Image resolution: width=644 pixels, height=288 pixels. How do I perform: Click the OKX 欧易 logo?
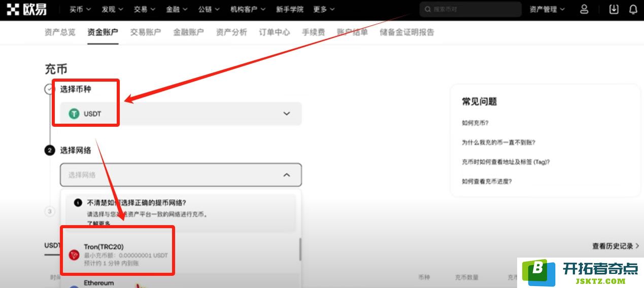tap(26, 9)
